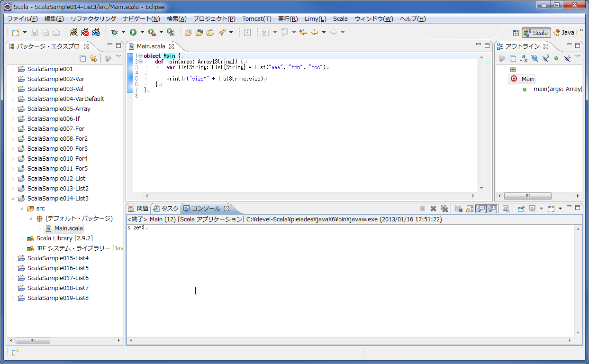Click the New wizard toolbar icon

(x=16, y=32)
